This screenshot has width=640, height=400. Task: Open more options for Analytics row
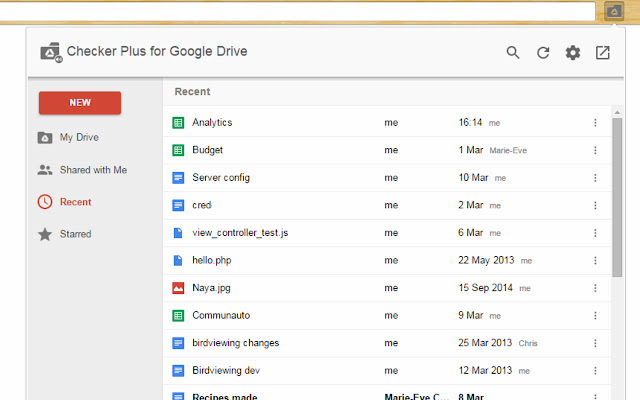coord(595,123)
